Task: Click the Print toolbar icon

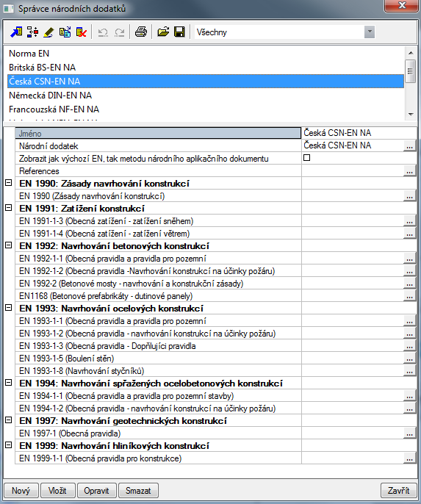Action: [x=141, y=32]
